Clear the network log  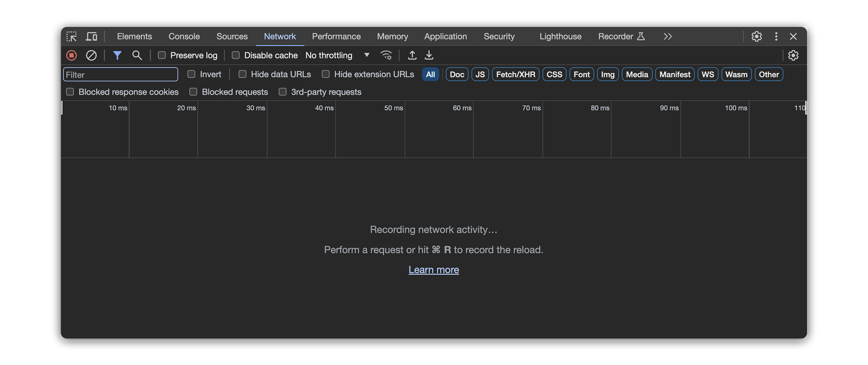pos(91,56)
